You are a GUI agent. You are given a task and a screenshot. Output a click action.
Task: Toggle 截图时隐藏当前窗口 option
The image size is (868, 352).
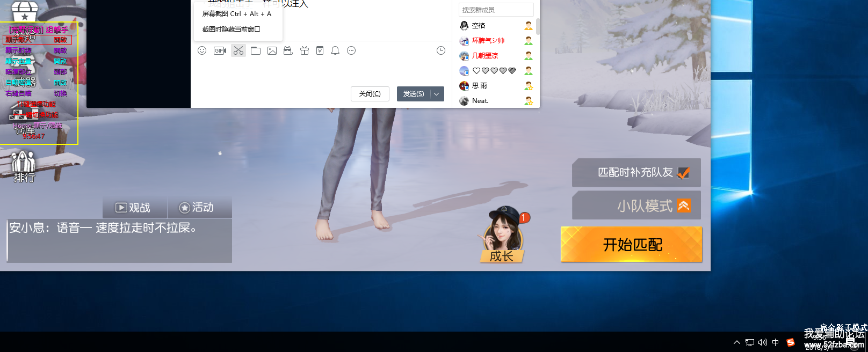click(231, 30)
